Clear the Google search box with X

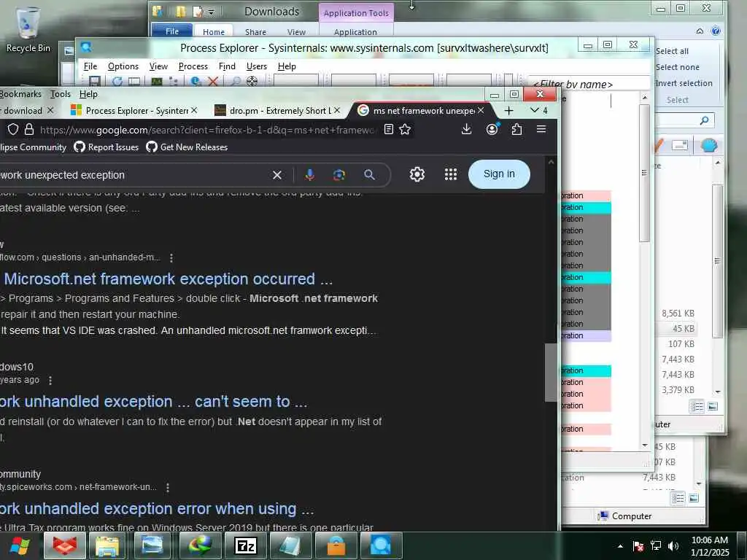point(276,175)
